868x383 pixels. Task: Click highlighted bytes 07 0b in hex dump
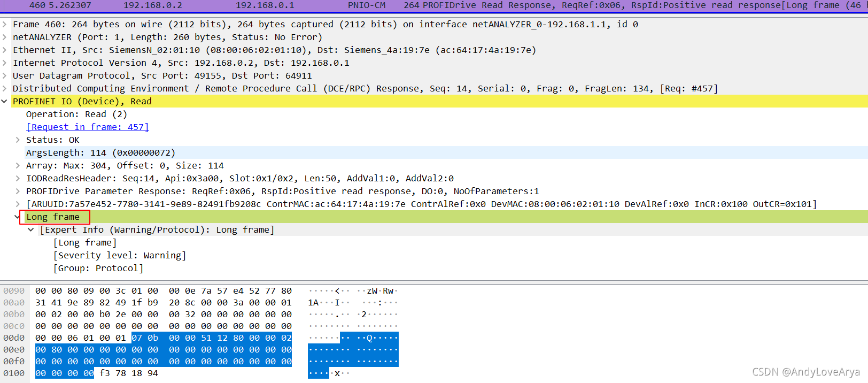point(145,338)
